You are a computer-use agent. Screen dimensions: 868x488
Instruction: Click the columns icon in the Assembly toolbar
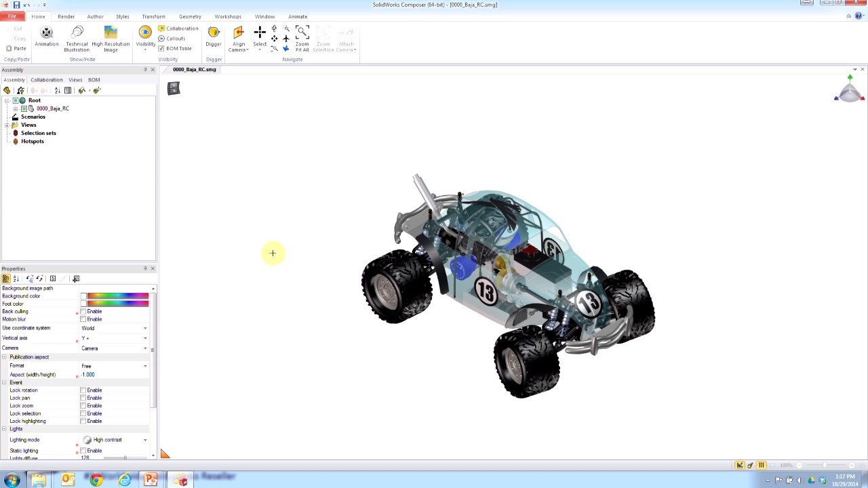[68, 90]
